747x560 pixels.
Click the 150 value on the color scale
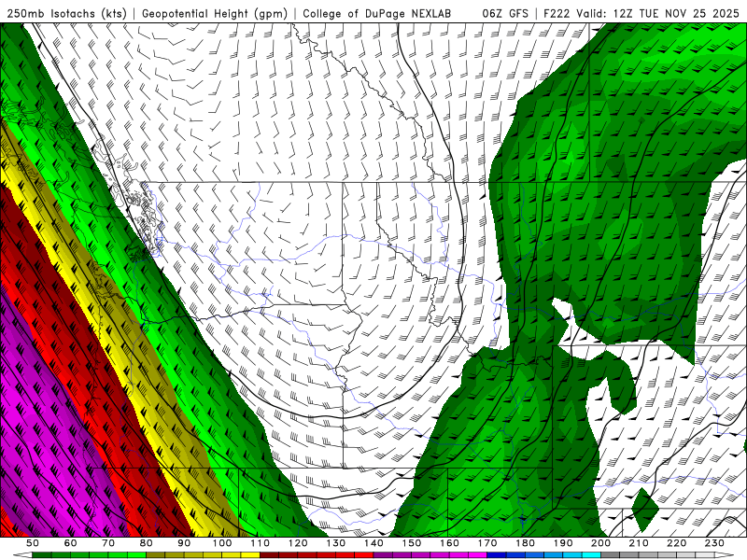(412, 543)
